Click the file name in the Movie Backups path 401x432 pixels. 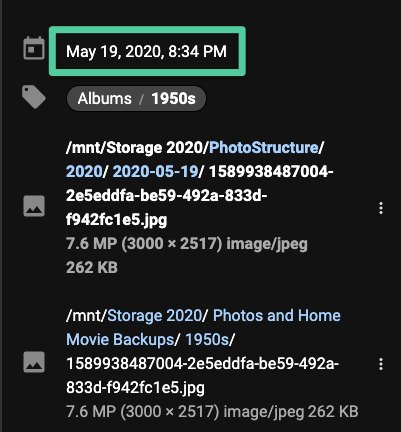[202, 376]
